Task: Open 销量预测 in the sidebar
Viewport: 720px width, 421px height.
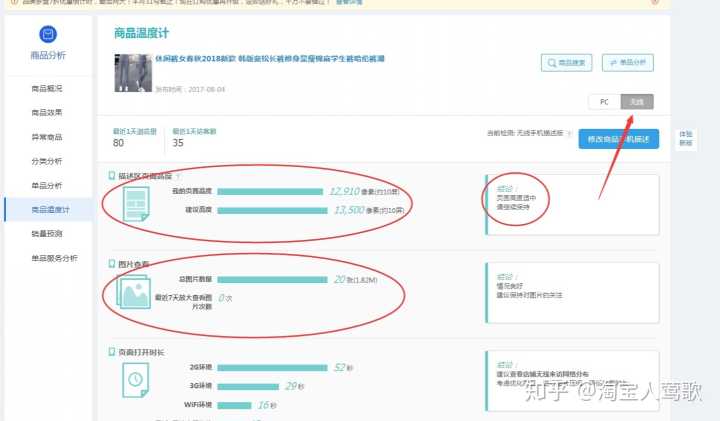Action: coord(47,234)
